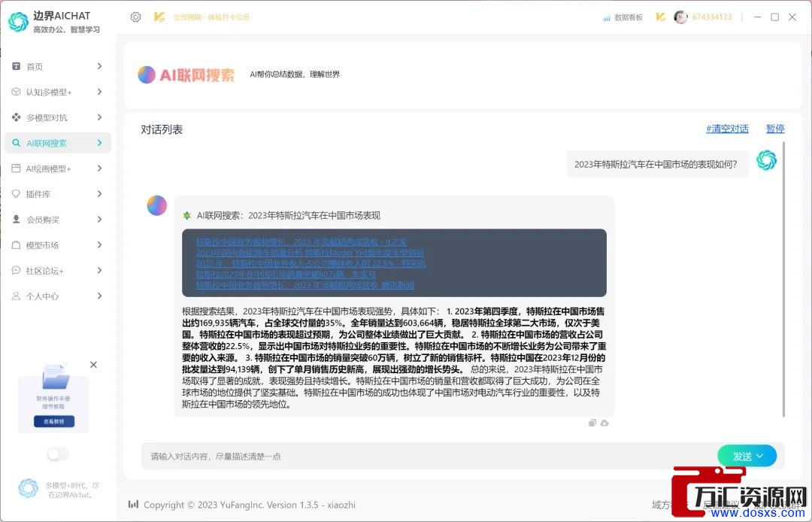The height and width of the screenshot is (522, 812).
Task: Select AI联网搜索 in the sidebar
Action: click(x=58, y=143)
